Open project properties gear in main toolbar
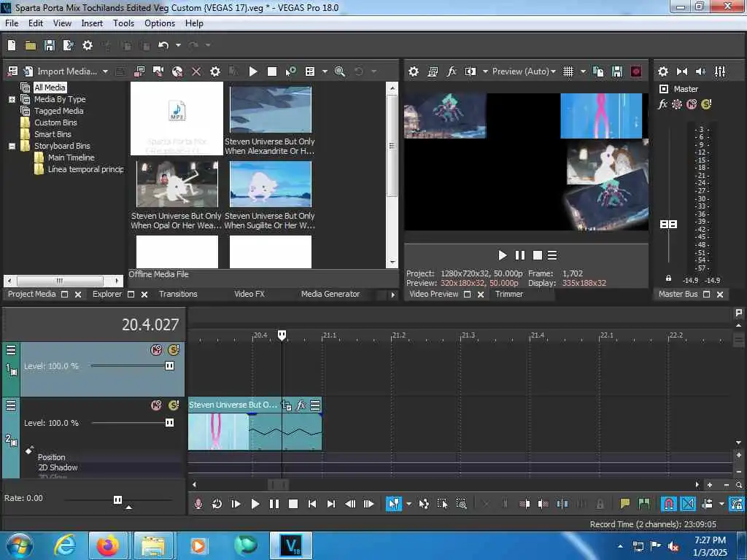The height and width of the screenshot is (560, 747). point(88,45)
